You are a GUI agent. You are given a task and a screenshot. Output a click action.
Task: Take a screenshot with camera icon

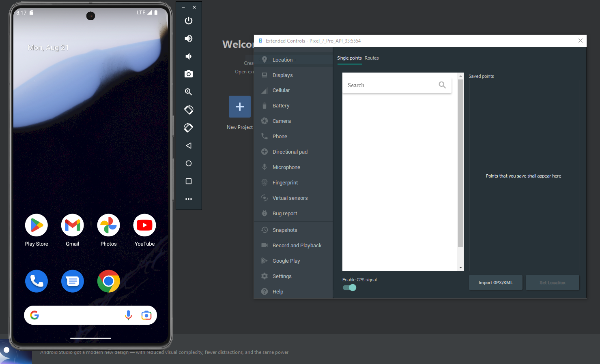[x=189, y=74]
